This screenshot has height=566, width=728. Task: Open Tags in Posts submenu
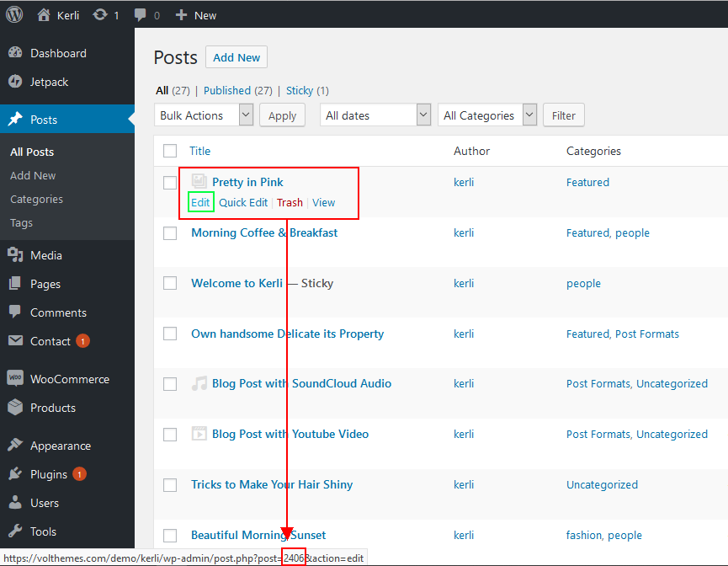point(21,223)
